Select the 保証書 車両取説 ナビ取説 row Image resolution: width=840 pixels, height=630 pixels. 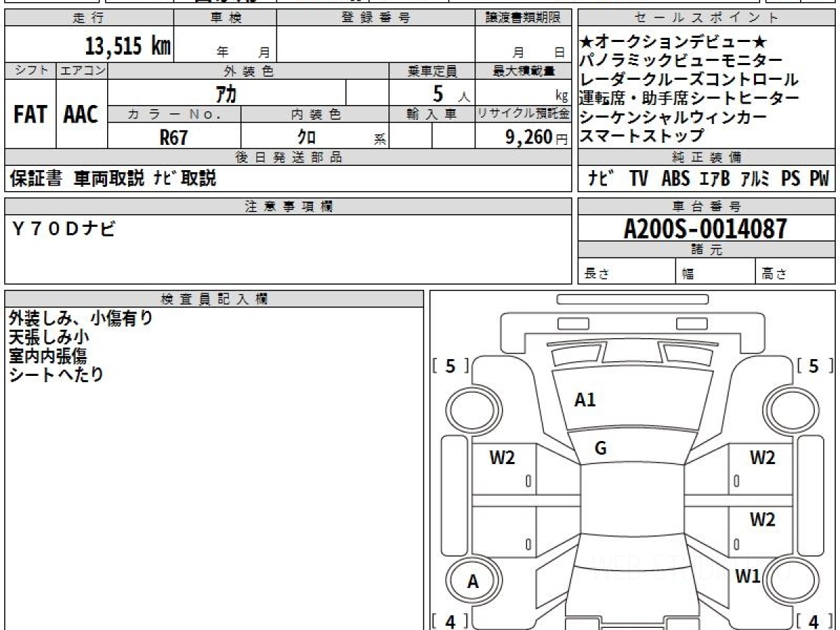(x=113, y=178)
